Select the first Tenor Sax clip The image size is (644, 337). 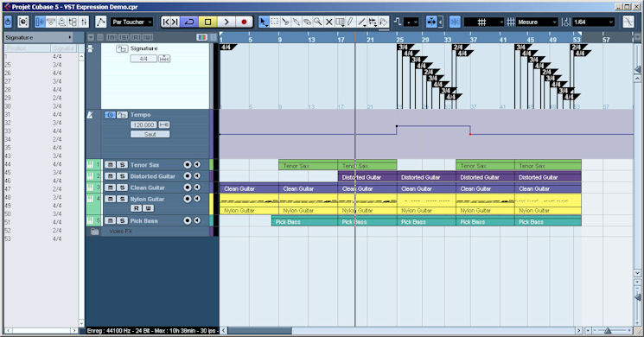click(308, 165)
